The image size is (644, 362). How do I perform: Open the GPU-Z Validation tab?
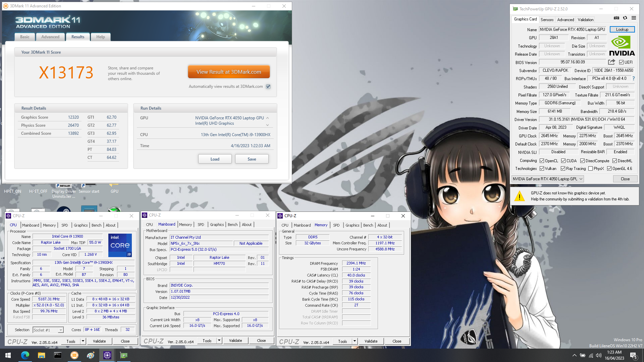(586, 20)
